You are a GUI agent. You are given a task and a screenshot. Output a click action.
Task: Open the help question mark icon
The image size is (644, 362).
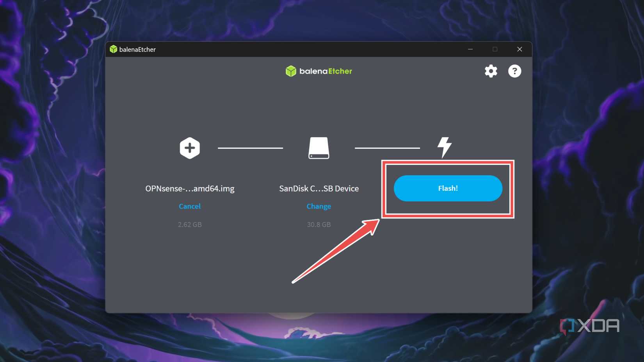click(514, 71)
